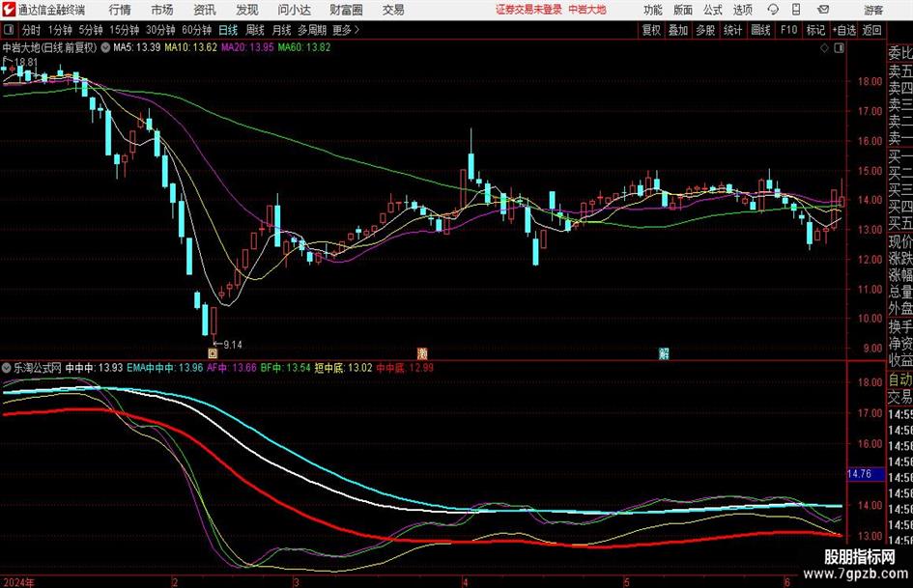
Task: Click the 通达信 red logo icon
Action: pyautogui.click(x=8, y=10)
